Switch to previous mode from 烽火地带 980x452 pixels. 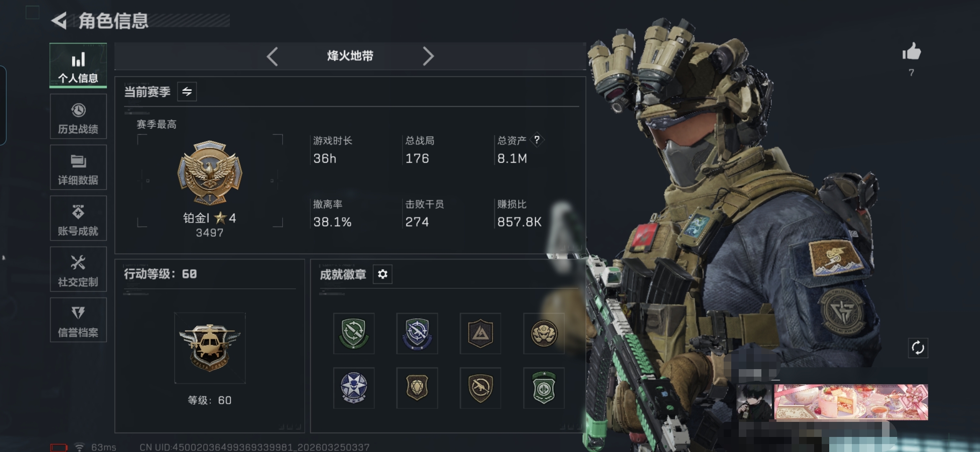pos(272,56)
